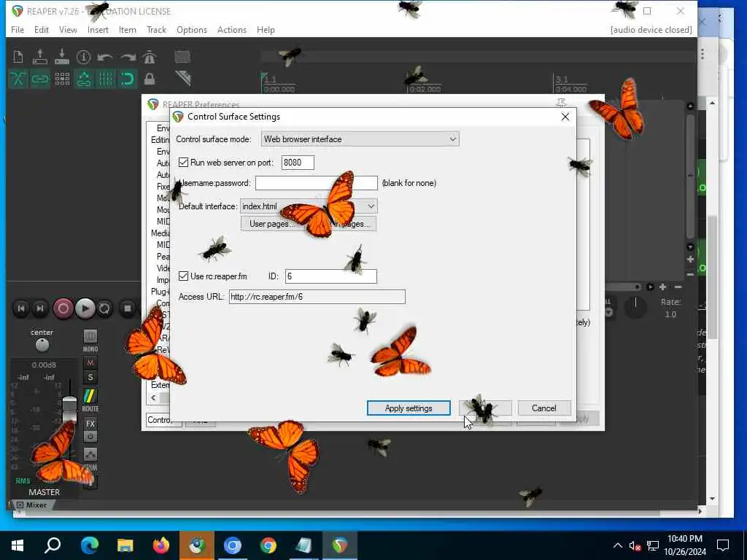Close the Control Surface Settings dialog
The width and height of the screenshot is (747, 560).
pos(565,117)
